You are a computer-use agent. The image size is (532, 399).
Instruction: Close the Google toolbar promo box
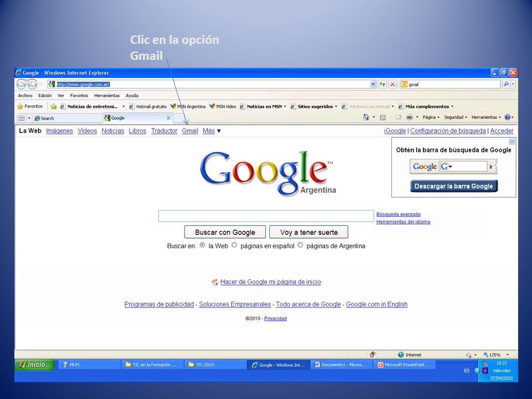click(x=512, y=142)
